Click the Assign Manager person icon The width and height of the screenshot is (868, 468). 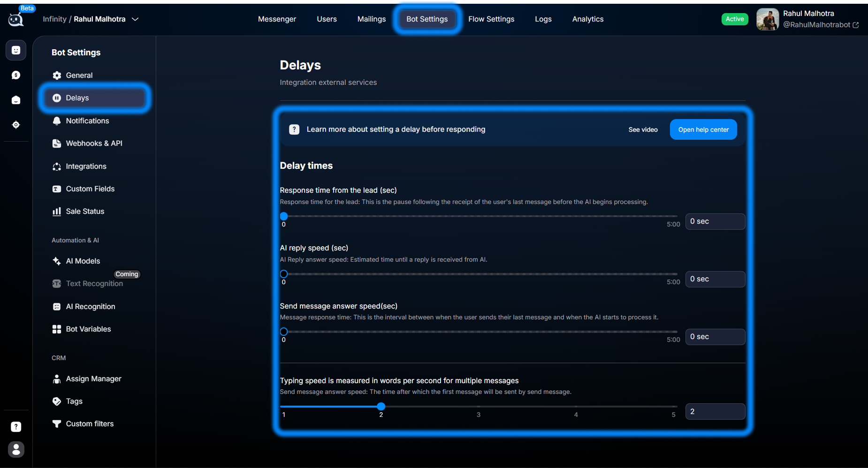click(x=57, y=379)
